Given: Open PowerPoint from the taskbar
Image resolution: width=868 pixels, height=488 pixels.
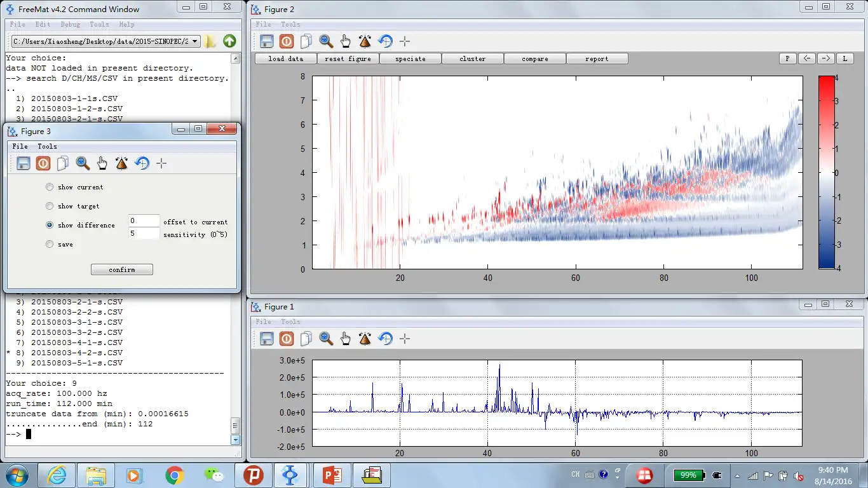Looking at the screenshot, I should [x=332, y=475].
